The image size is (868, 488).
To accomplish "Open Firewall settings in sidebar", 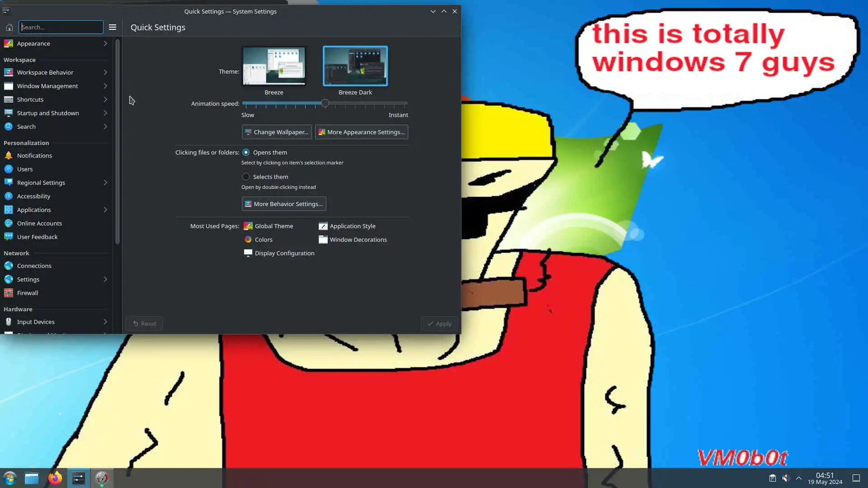I will [x=27, y=293].
